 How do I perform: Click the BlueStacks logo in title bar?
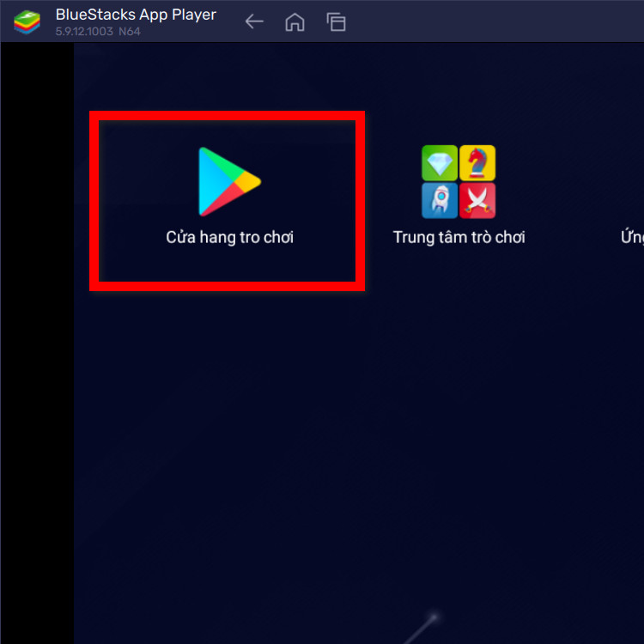coord(27,21)
